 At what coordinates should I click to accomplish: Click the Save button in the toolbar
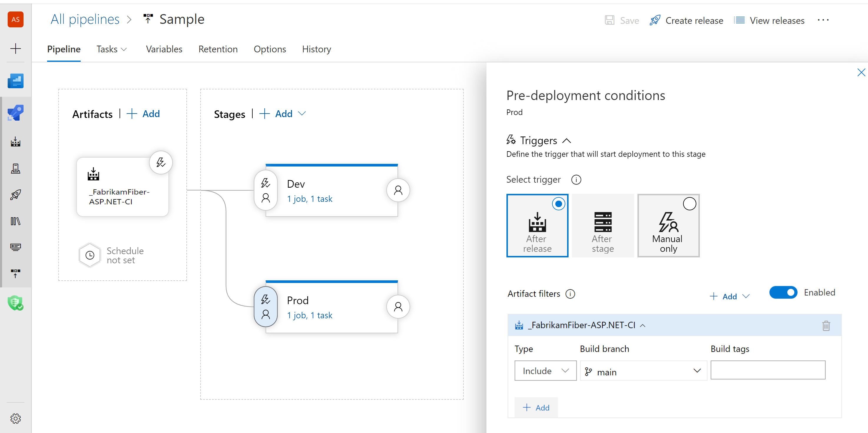coord(621,20)
